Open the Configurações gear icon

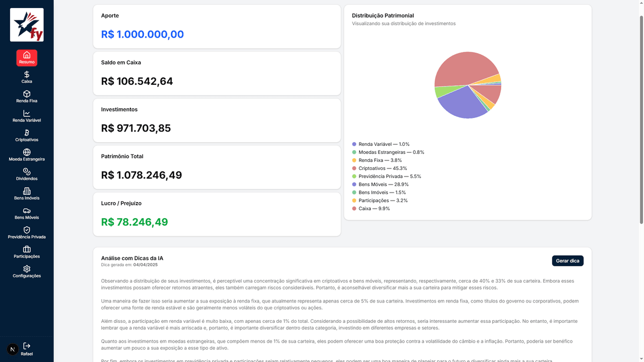pos(27,269)
